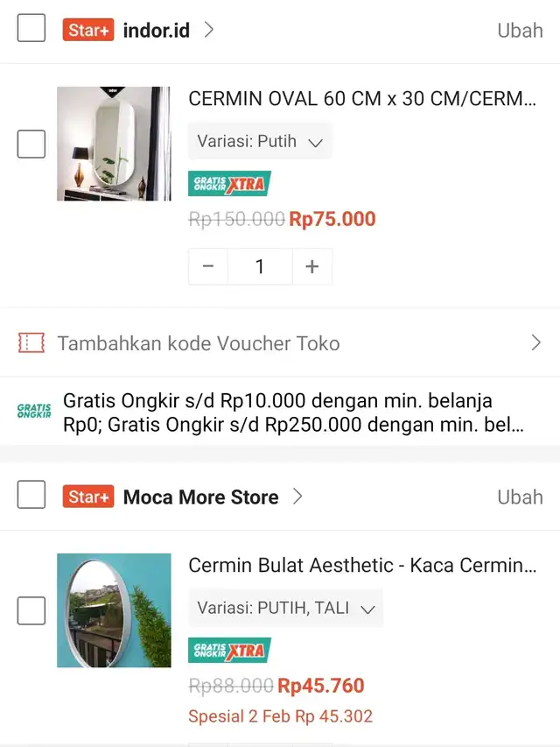Open the Variasi: Putih dropdown
Viewport: 560px width, 747px height.
pos(260,141)
